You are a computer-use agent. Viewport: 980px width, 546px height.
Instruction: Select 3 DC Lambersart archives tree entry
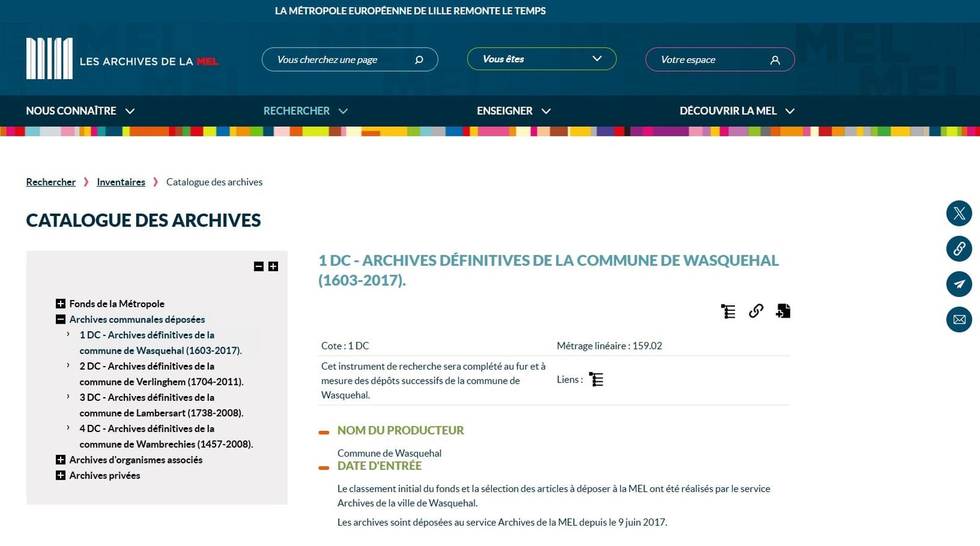pos(161,405)
